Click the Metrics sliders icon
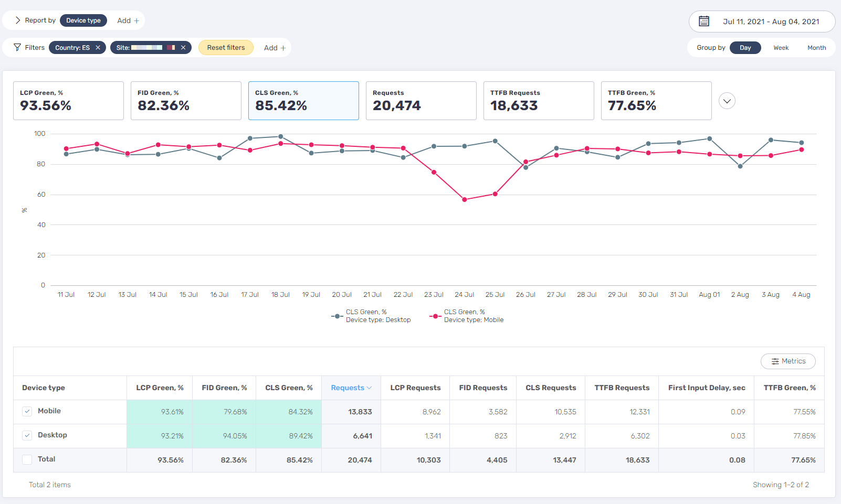Screen dimensions: 841x504 point(775,361)
